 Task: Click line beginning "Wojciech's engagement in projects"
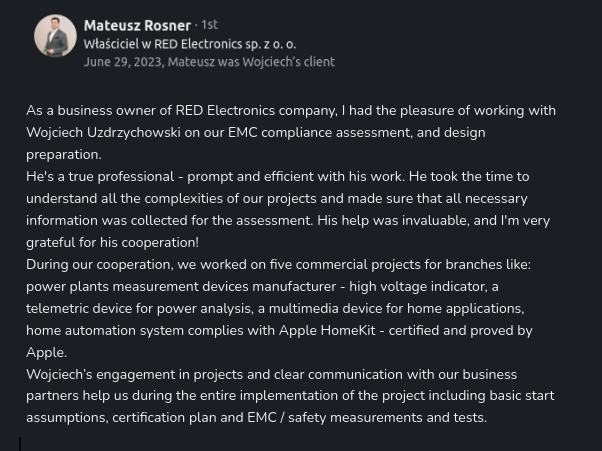point(271,375)
